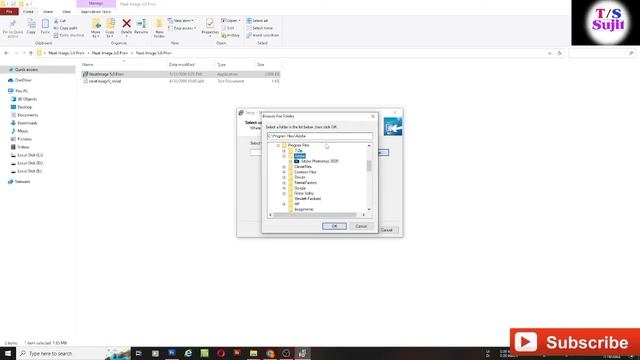Viewport: 640px width, 360px height.
Task: Select OneDrive in navigation pane
Action: [x=23, y=80]
